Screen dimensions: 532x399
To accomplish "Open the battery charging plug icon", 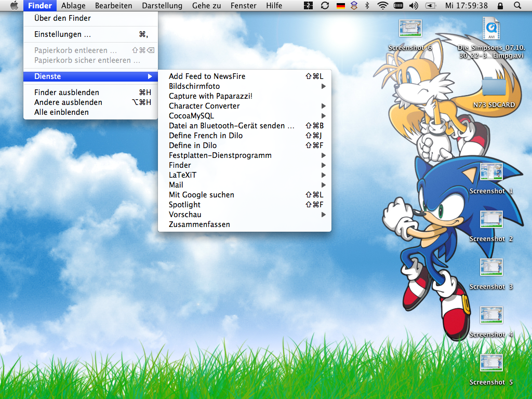I will 431,5.
